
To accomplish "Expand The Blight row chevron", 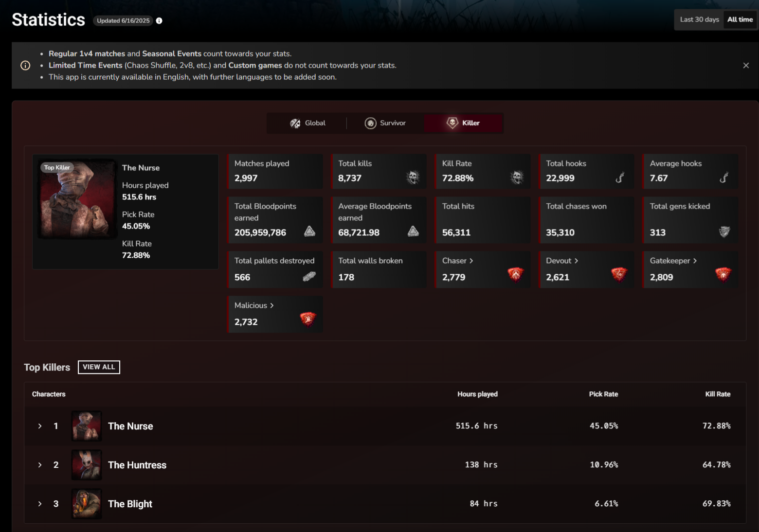I will click(x=40, y=504).
